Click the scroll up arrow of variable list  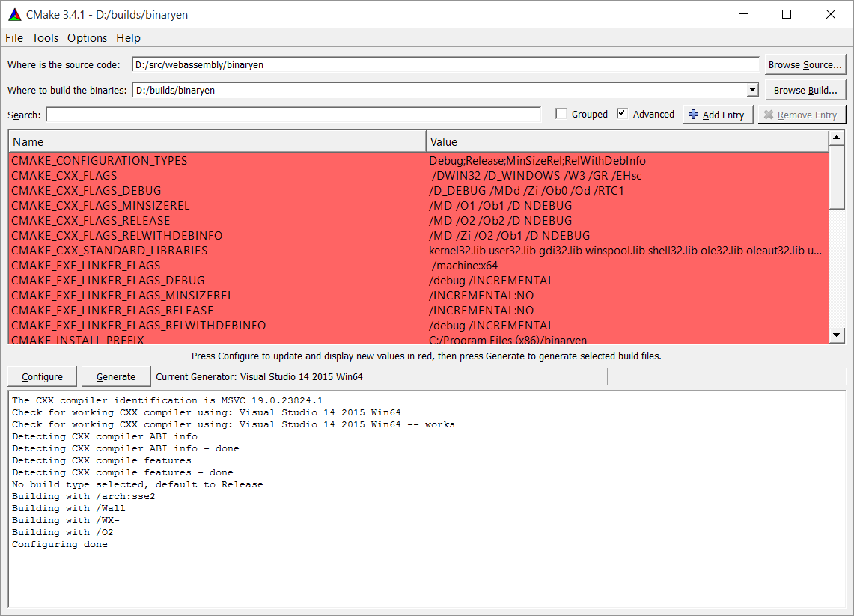coord(837,139)
